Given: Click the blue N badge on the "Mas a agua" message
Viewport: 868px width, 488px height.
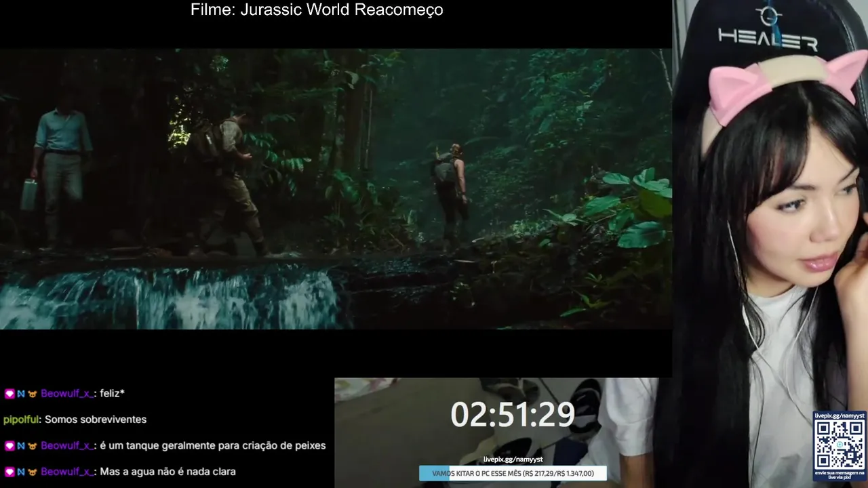Looking at the screenshot, I should coord(21,472).
